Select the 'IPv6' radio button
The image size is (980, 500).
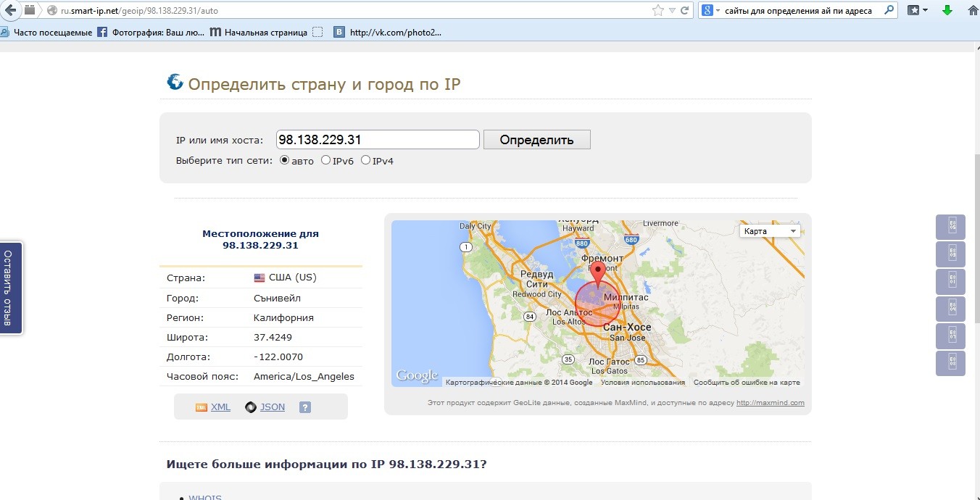point(325,160)
